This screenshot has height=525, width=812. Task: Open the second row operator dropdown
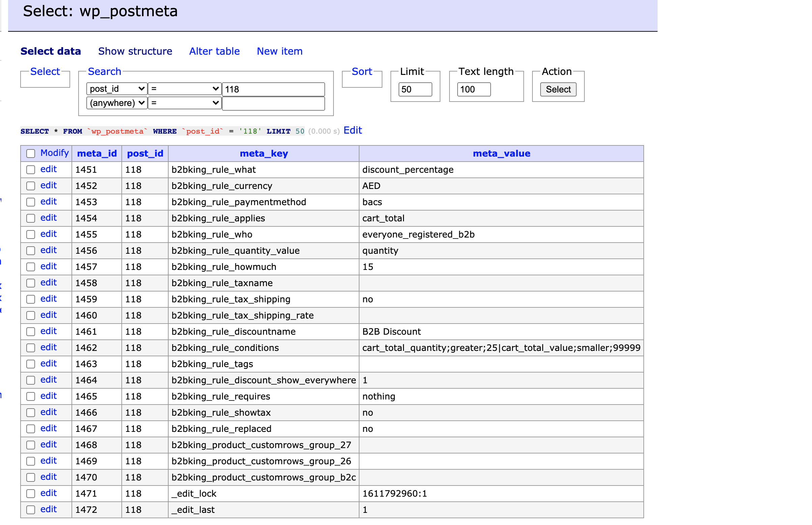click(x=184, y=103)
